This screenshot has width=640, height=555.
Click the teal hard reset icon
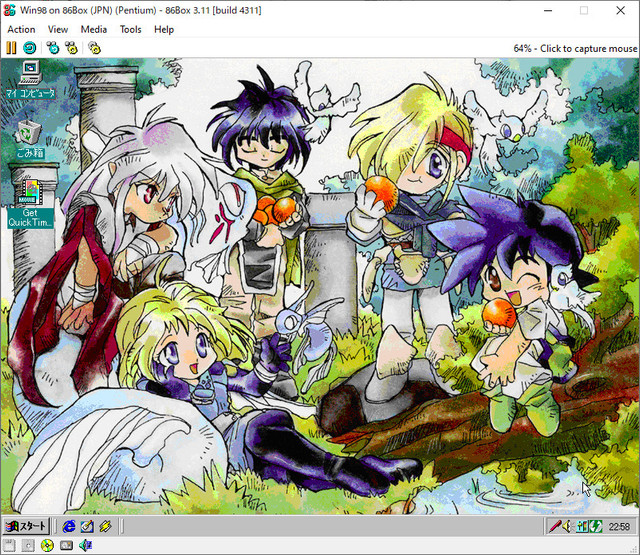point(29,48)
